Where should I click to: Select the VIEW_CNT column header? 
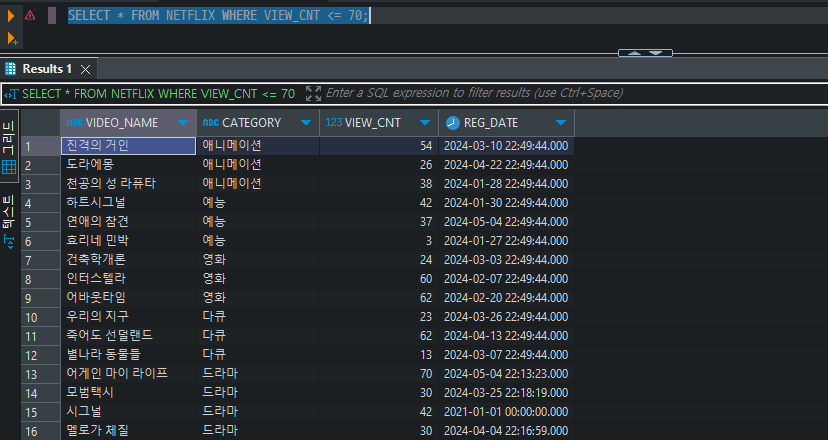379,123
